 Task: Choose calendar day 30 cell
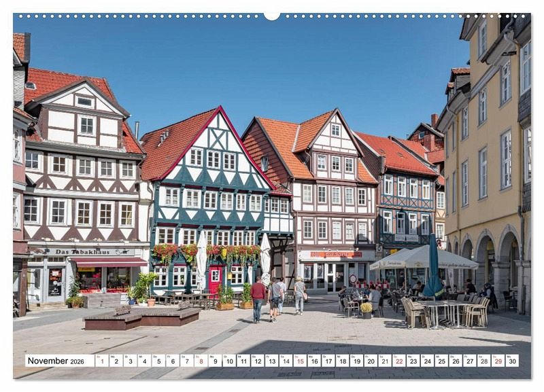(x=513, y=361)
